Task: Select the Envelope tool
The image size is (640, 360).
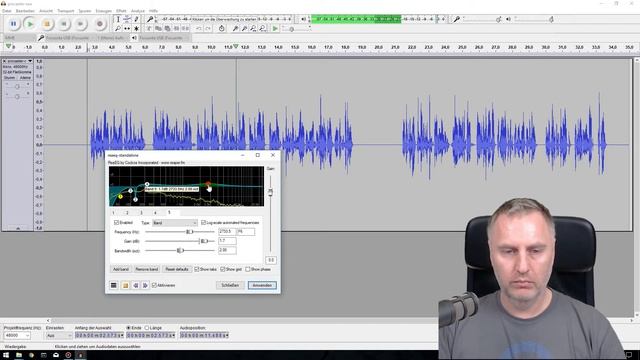Action: tap(127, 19)
